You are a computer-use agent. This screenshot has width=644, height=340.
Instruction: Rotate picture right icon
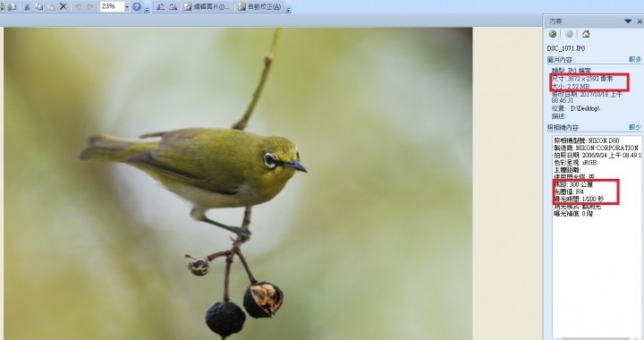point(173,6)
